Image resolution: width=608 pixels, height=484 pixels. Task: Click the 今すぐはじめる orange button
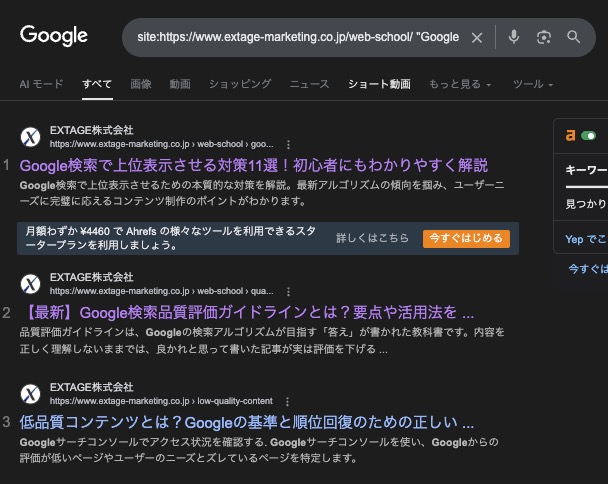(x=466, y=238)
